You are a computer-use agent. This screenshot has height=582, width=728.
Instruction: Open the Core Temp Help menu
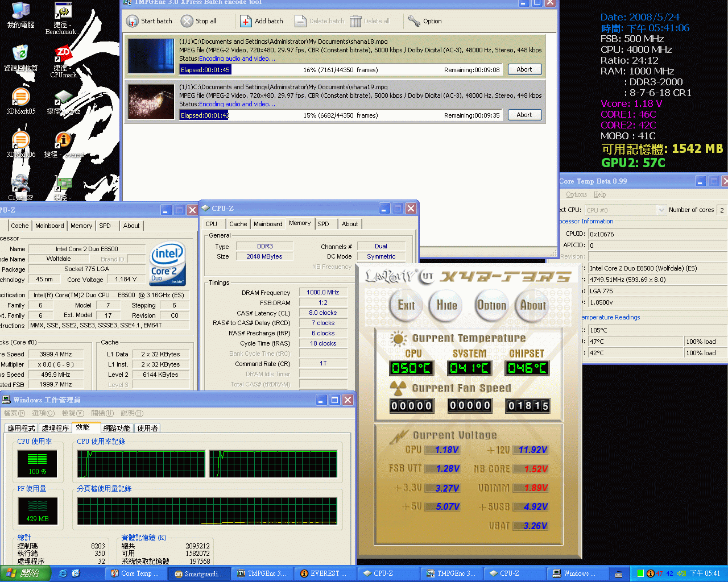click(x=600, y=194)
